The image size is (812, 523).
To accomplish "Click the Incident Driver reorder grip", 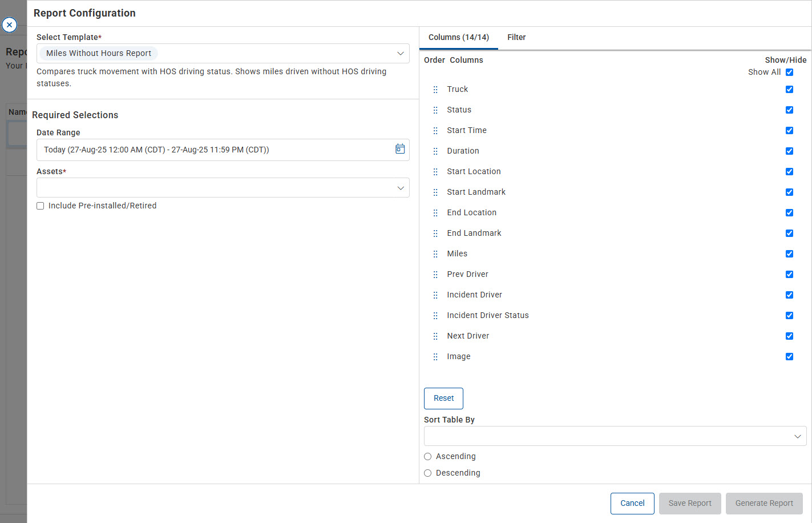I will point(435,295).
